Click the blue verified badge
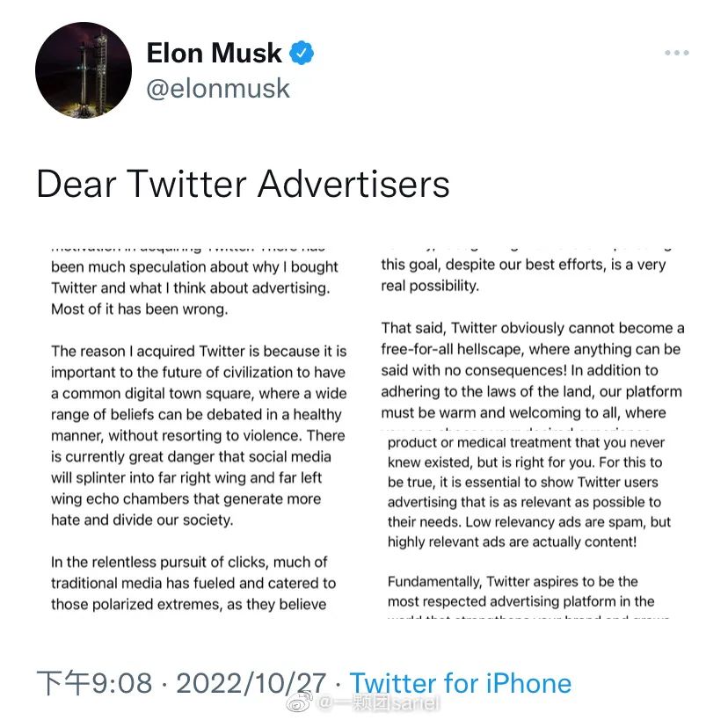Image resolution: width=728 pixels, height=720 pixels. 302,53
